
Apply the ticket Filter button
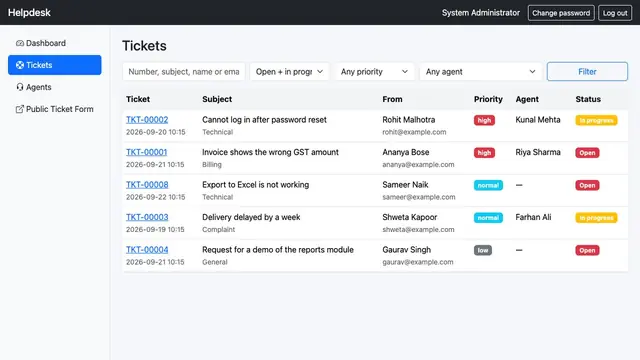587,71
